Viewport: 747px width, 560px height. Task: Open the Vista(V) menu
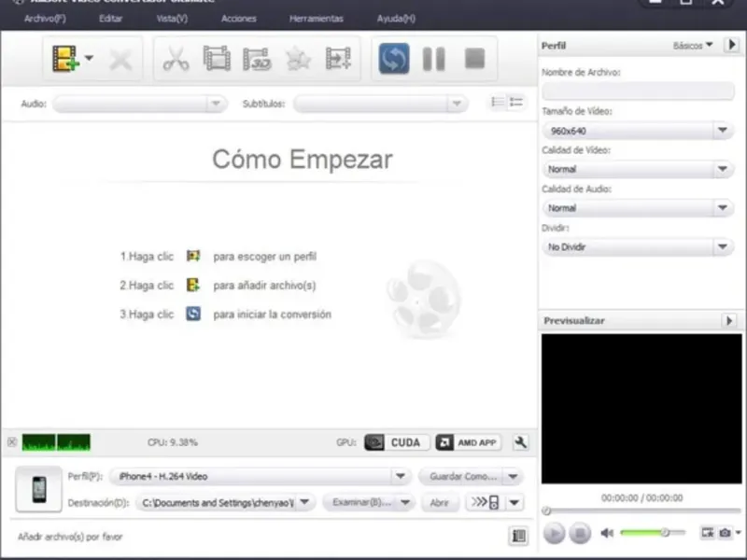click(x=172, y=19)
